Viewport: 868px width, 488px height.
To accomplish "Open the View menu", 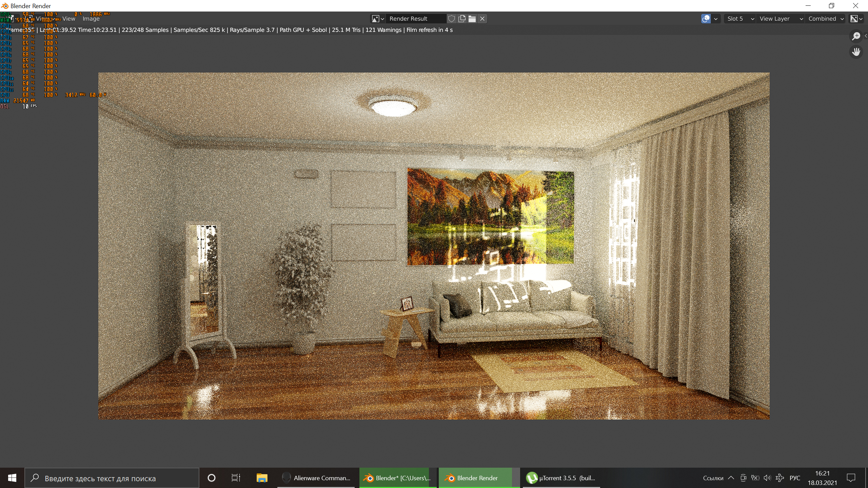I will [x=68, y=19].
